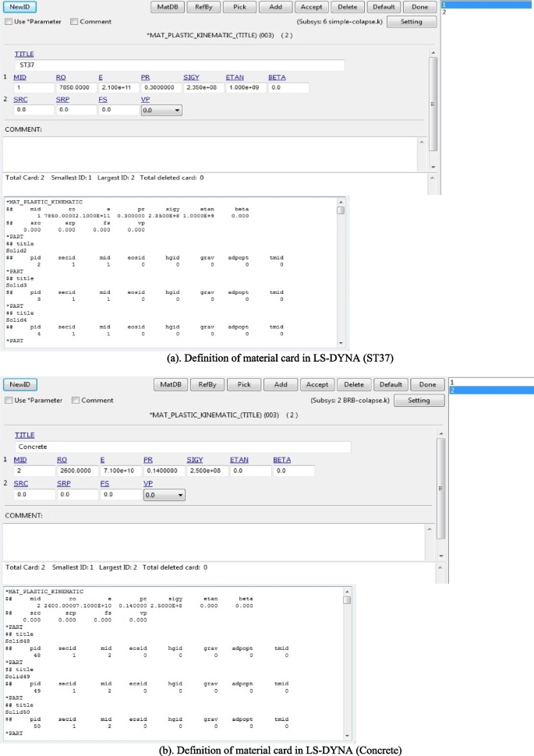This screenshot has width=534, height=756.
Task: Open VP dropdown in the ST37 panel
Action: tap(161, 111)
